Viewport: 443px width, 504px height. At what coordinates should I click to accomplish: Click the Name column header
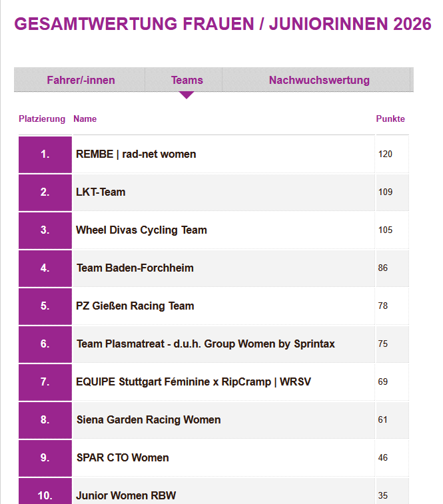coord(85,119)
